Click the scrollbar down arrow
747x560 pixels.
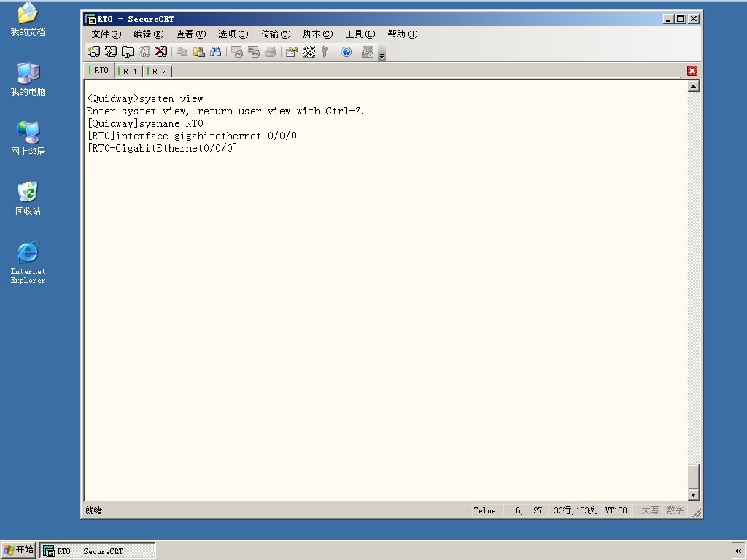click(694, 495)
